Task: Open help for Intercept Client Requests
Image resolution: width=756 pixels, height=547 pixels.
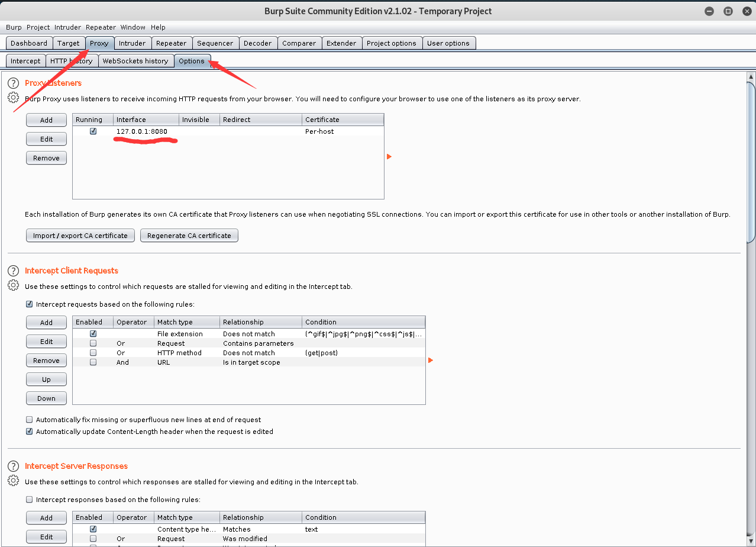Action: (13, 271)
